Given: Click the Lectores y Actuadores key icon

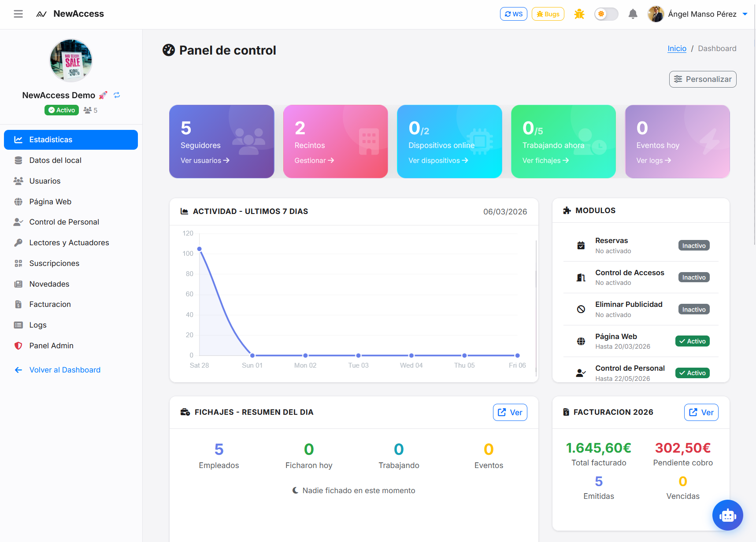Looking at the screenshot, I should [x=18, y=243].
